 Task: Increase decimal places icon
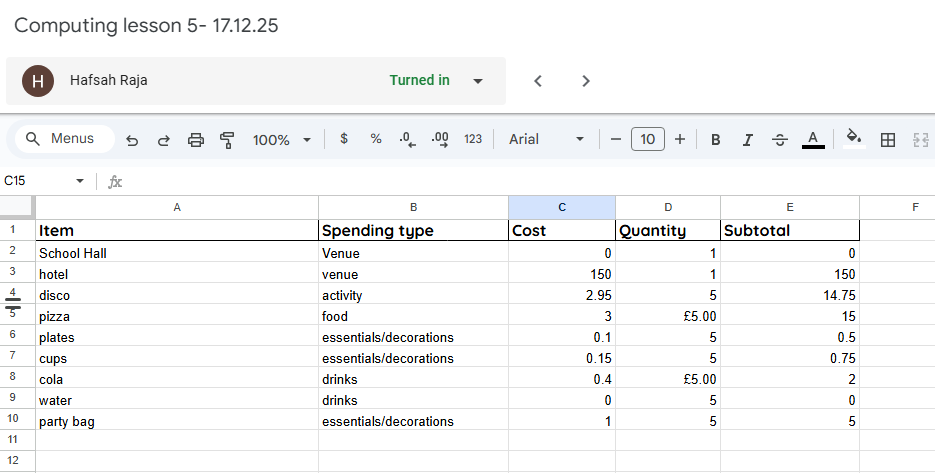point(440,139)
